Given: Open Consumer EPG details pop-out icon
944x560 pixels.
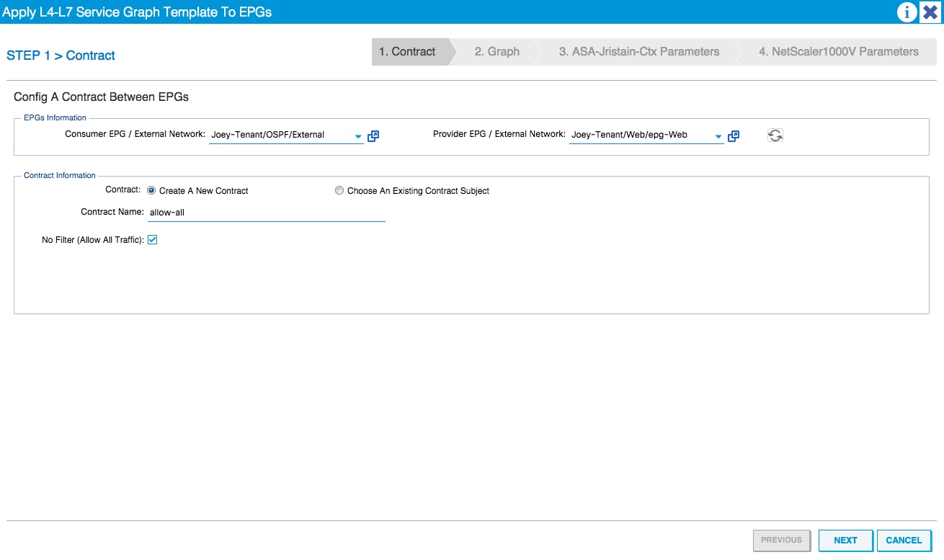Looking at the screenshot, I should tap(373, 135).
